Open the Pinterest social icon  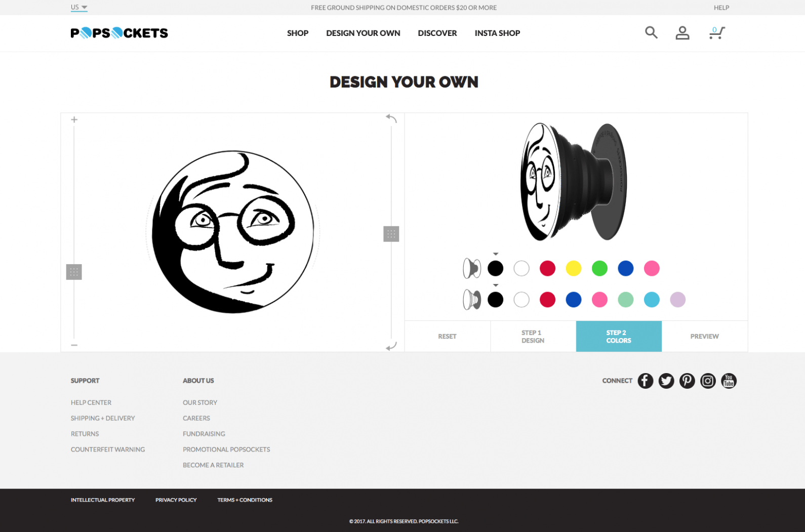click(687, 381)
